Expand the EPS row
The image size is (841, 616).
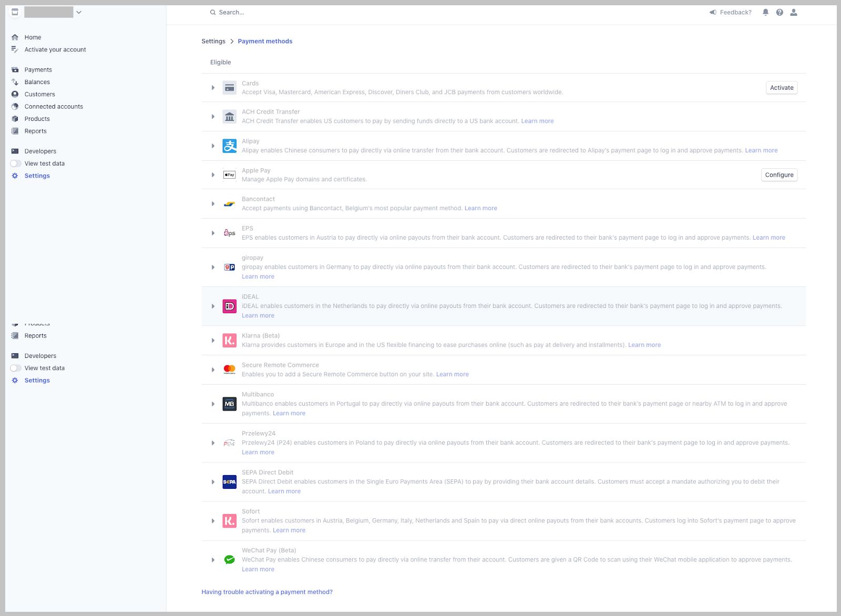point(213,233)
